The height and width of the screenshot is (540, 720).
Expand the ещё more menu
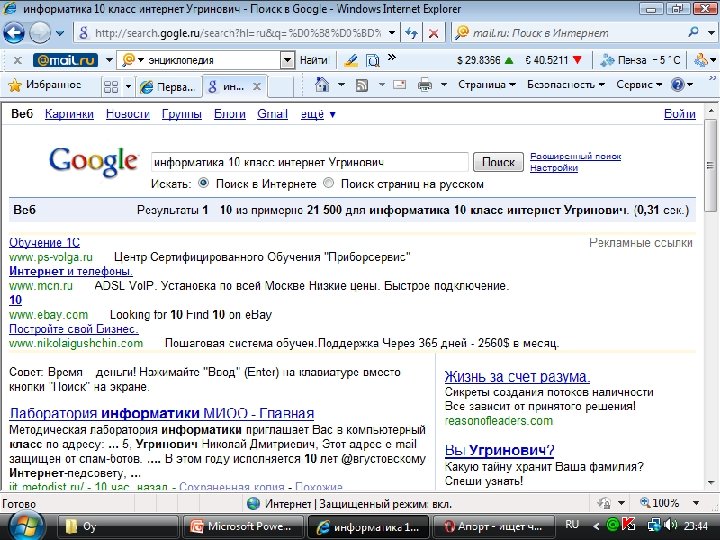(x=318, y=114)
